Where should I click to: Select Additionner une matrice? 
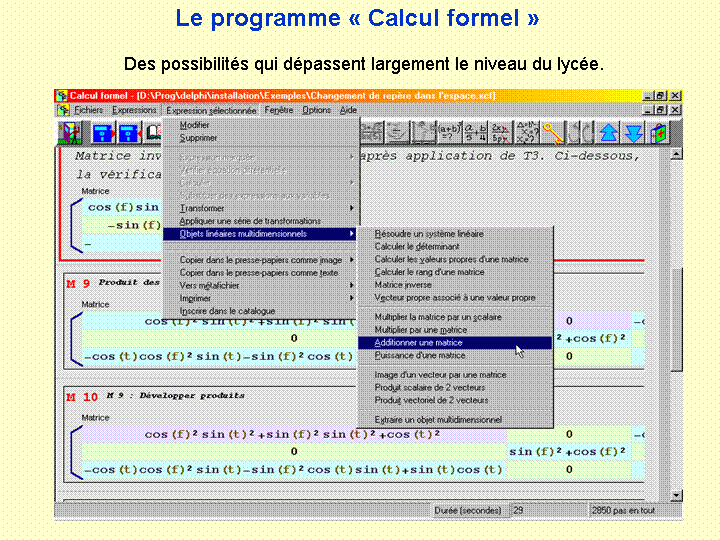pyautogui.click(x=418, y=342)
